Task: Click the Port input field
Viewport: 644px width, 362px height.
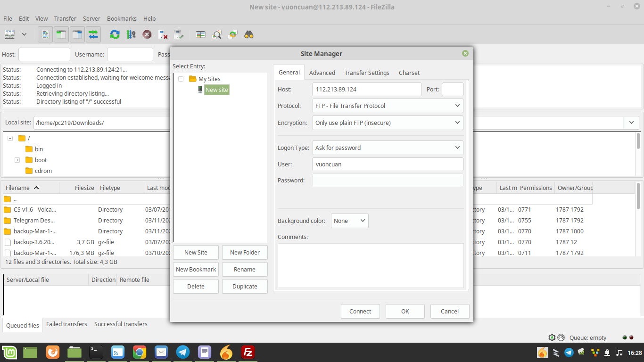Action: coord(453,89)
